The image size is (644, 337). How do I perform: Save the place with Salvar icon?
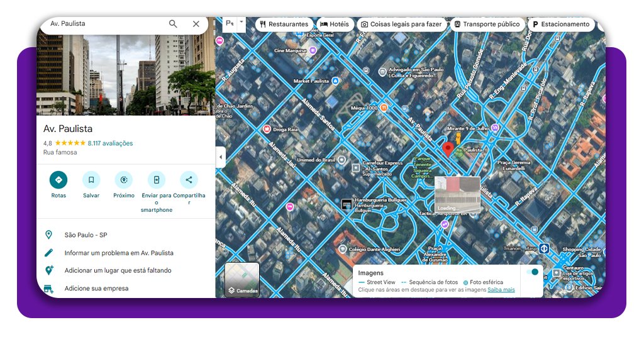[x=91, y=180]
